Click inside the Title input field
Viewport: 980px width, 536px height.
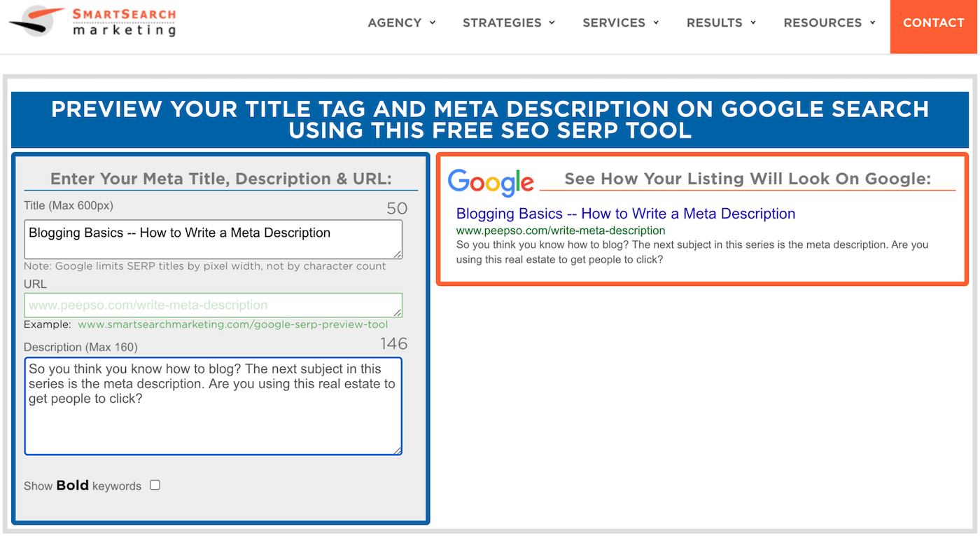click(213, 238)
